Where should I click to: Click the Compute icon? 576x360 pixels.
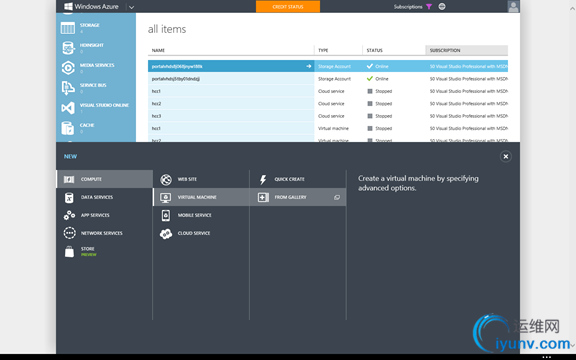click(x=69, y=179)
